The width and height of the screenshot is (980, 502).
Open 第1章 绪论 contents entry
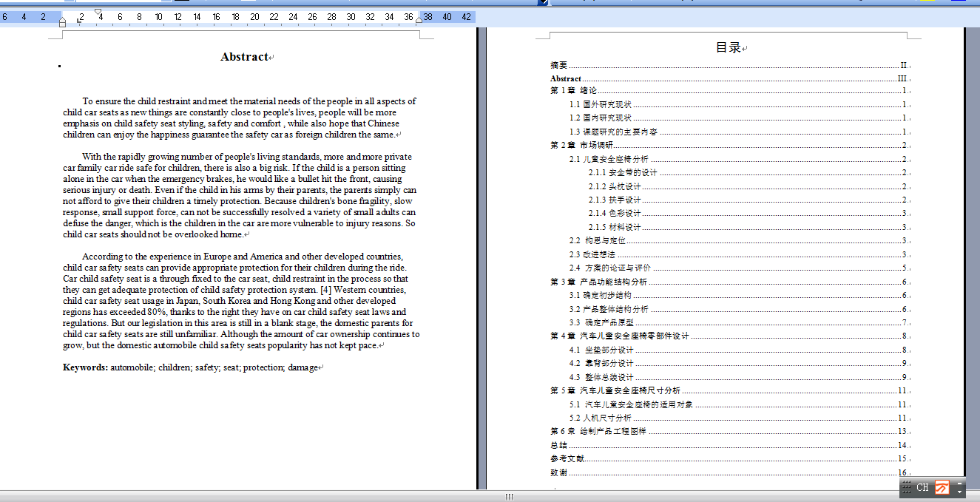[730, 90]
